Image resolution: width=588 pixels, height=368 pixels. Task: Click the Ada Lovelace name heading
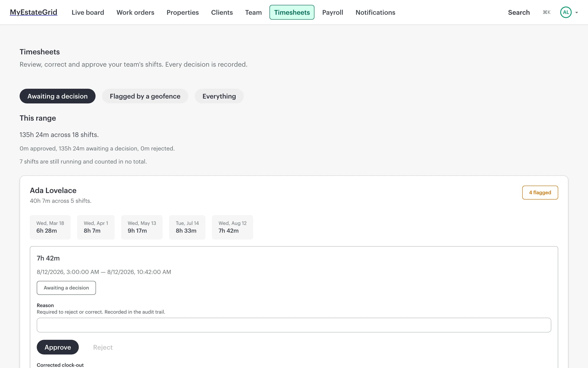click(53, 190)
